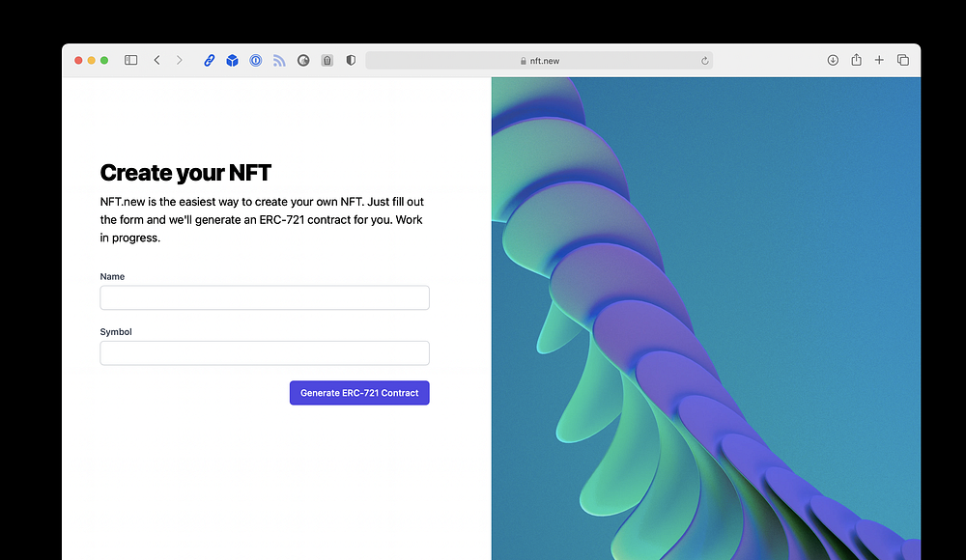This screenshot has height=560, width=966.
Task: Show Safari downloads
Action: coord(833,61)
